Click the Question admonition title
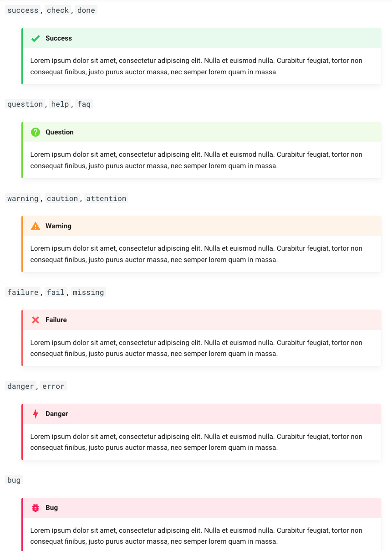The width and height of the screenshot is (392, 551). tap(60, 132)
